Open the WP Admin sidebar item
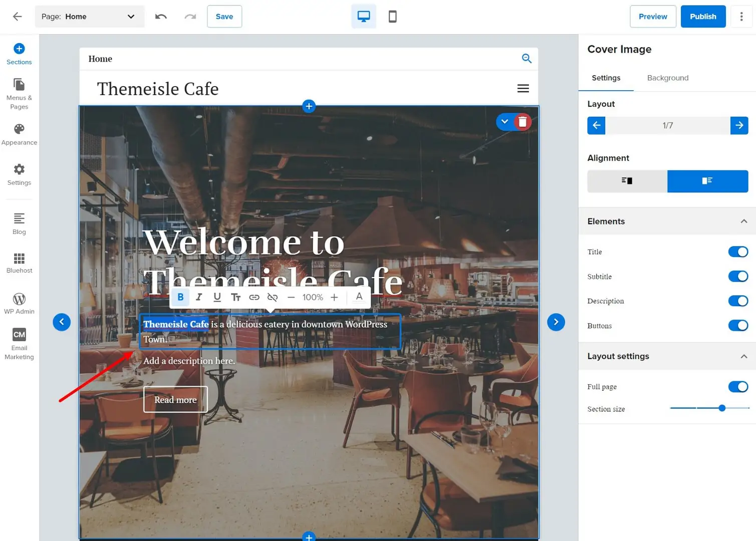The height and width of the screenshot is (541, 756). pos(19,304)
